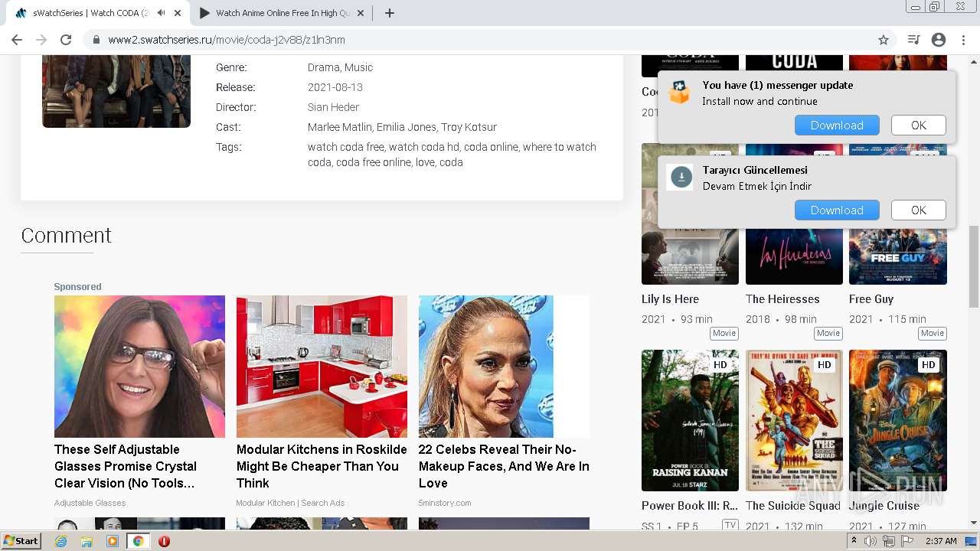
Task: Click the address bar URL
Action: (227, 40)
